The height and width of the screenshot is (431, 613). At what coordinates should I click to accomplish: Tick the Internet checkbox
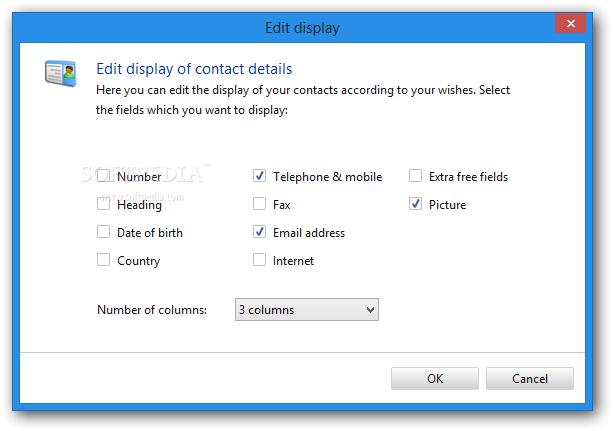(259, 260)
